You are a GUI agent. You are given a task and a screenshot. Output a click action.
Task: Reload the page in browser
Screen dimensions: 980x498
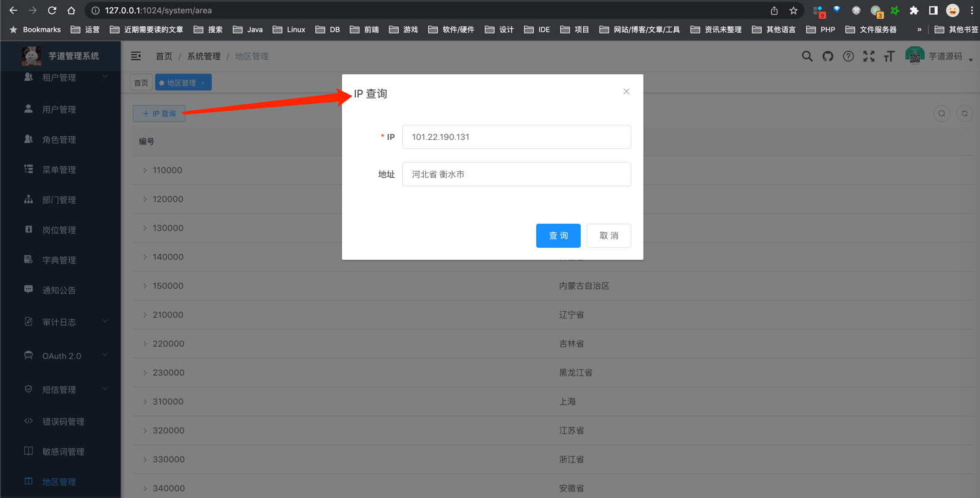pos(52,10)
